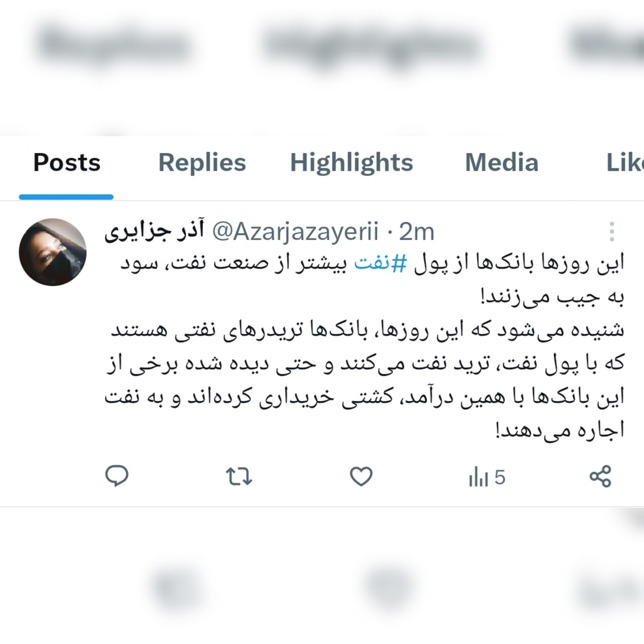Switch to the Replies tab
644x644 pixels.
[202, 163]
